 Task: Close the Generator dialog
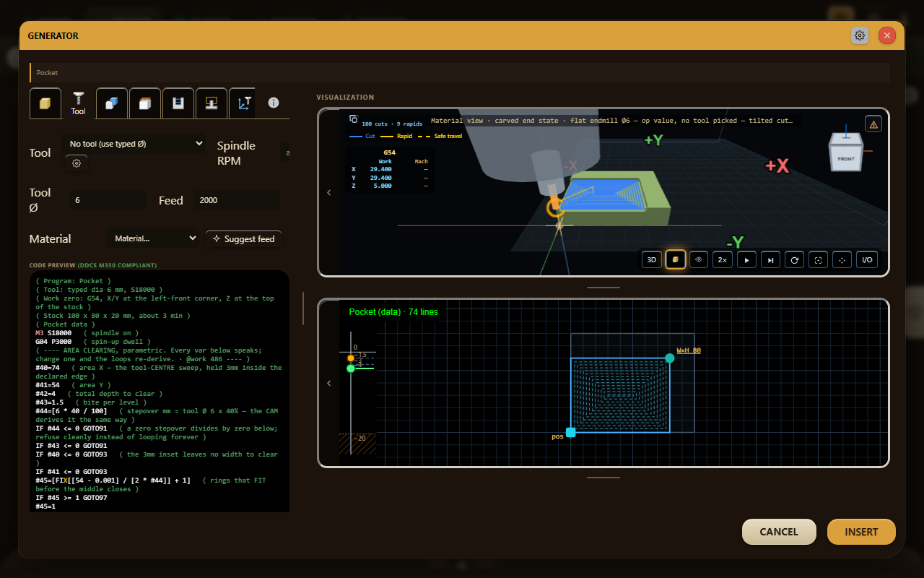(887, 35)
